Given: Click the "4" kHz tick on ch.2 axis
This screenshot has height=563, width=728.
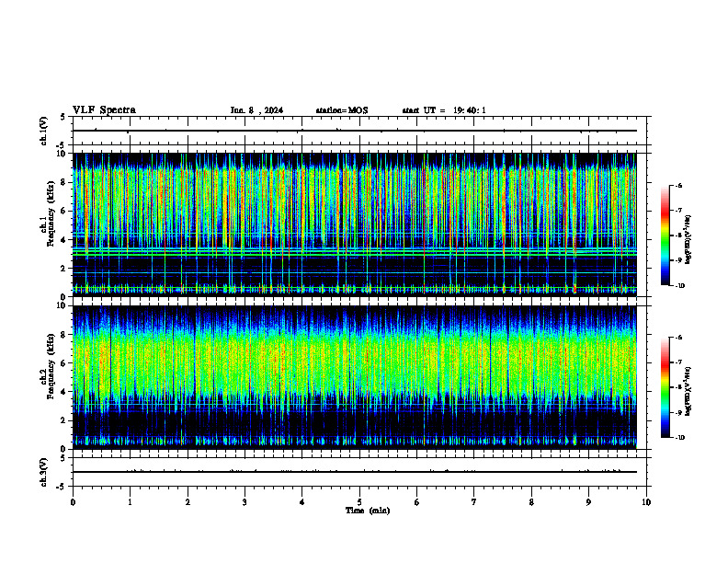Looking at the screenshot, I should pyautogui.click(x=64, y=392).
